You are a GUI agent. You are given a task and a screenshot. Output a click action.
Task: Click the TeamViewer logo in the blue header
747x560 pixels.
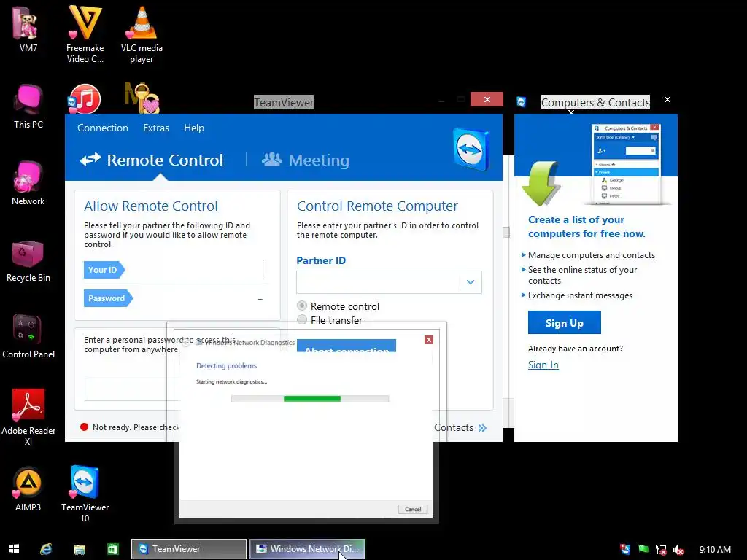(x=471, y=149)
